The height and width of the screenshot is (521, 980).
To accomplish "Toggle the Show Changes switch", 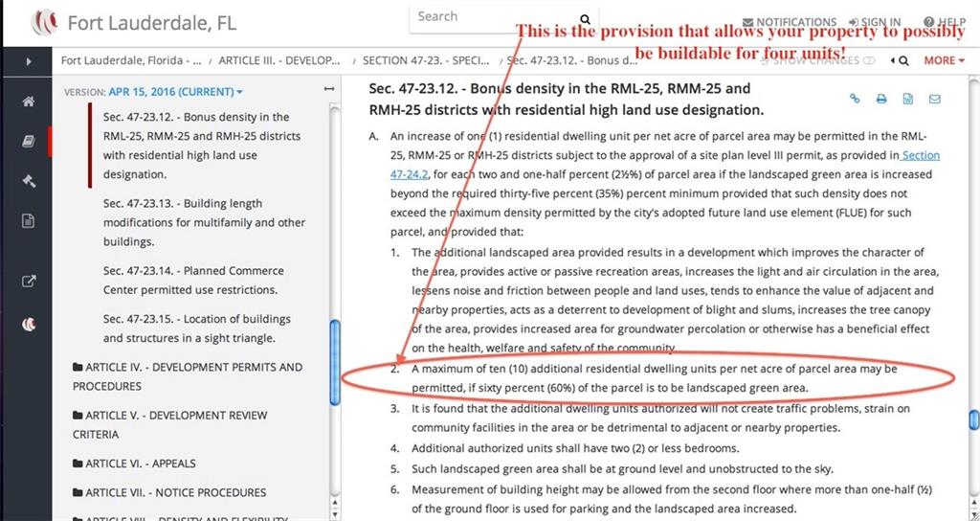I will coord(868,60).
